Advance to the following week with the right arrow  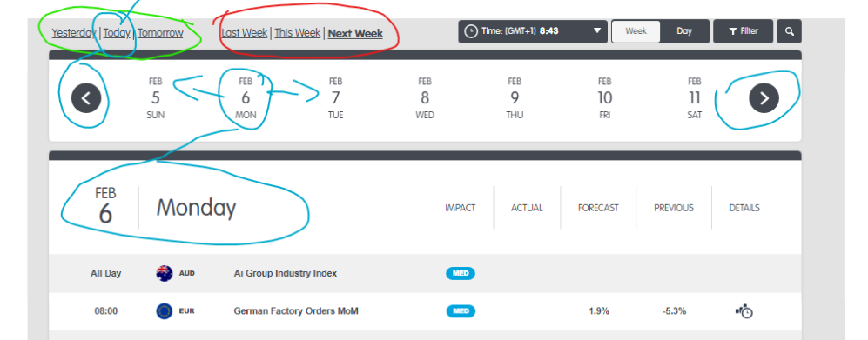[764, 98]
